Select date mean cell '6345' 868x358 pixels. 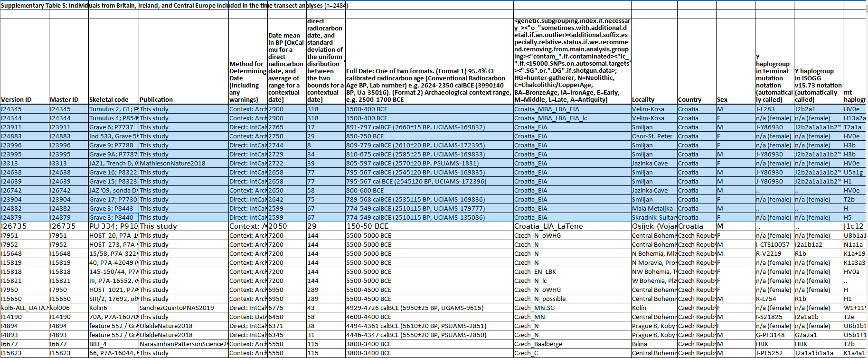pyautogui.click(x=287, y=335)
